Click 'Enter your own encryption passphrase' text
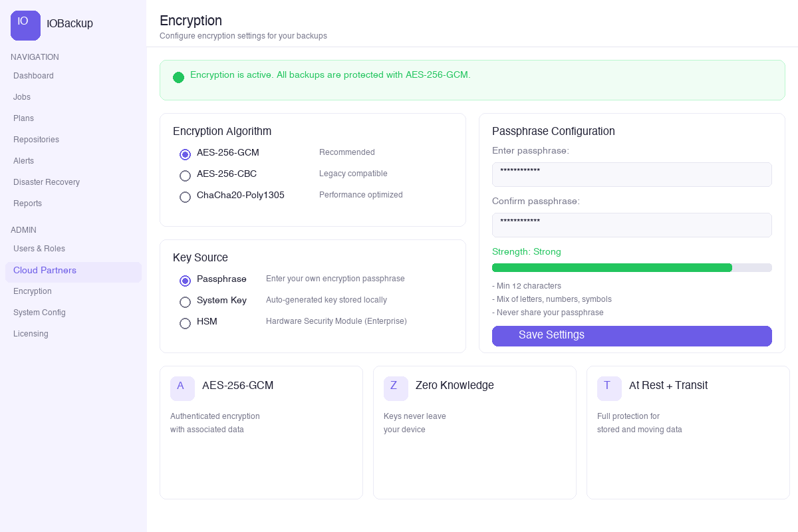 point(335,279)
